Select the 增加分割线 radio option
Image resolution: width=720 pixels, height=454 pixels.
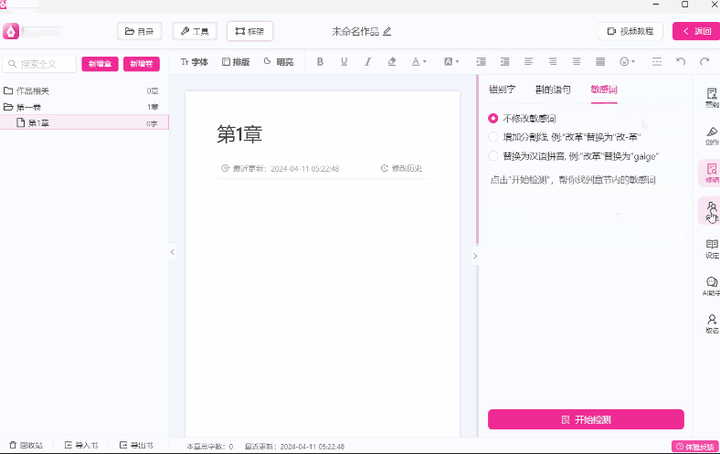pos(493,137)
